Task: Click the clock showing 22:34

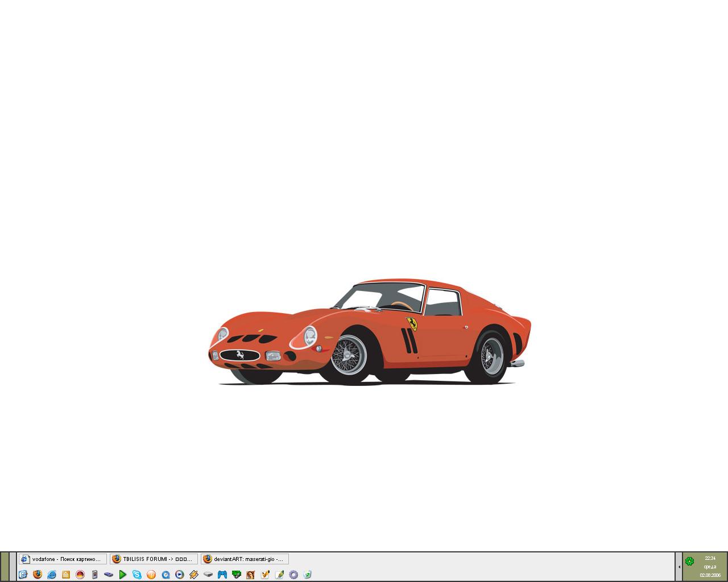Action: click(710, 559)
